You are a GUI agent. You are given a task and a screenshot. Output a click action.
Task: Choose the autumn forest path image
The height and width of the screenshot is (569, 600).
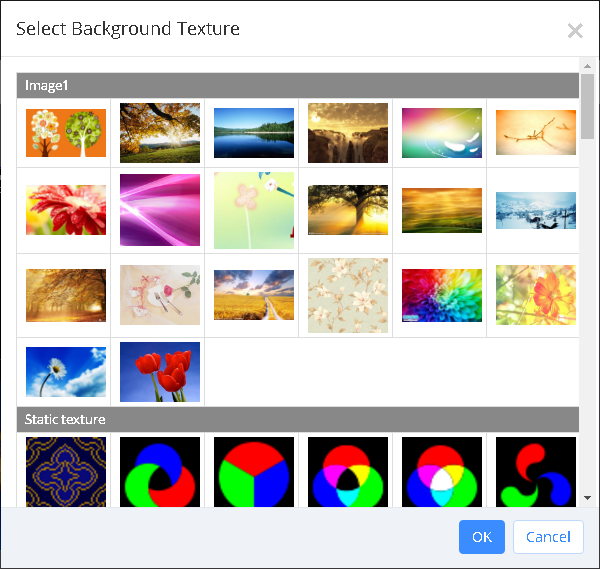tap(66, 295)
